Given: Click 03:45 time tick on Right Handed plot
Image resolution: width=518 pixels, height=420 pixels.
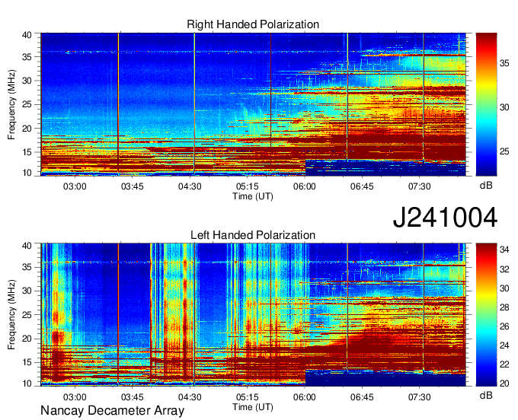Looking at the screenshot, I should 133,186.
